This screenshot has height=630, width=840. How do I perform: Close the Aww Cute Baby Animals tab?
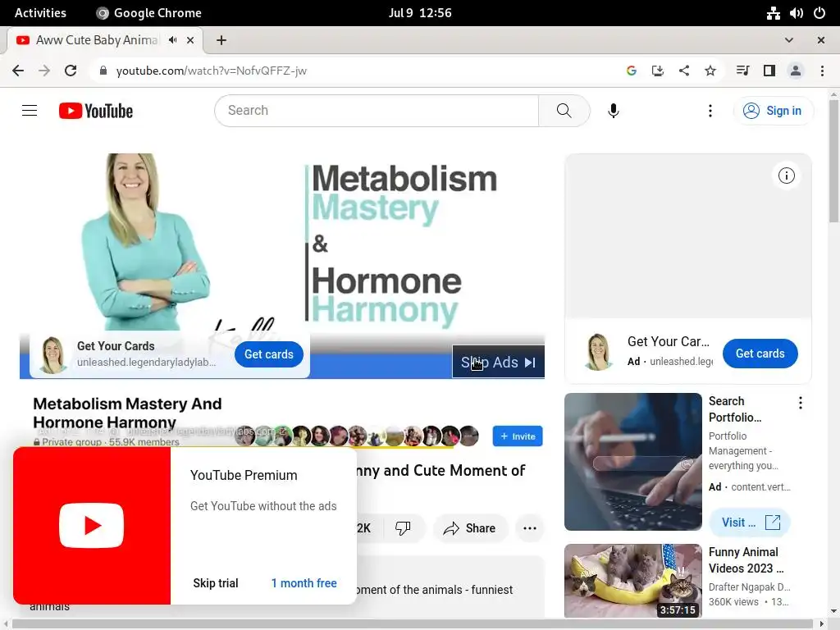click(190, 40)
